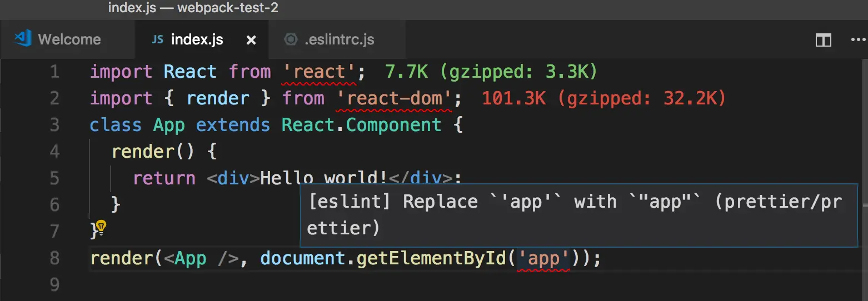Image resolution: width=868 pixels, height=301 pixels.
Task: Click line number 3 in the gutter
Action: tap(54, 125)
